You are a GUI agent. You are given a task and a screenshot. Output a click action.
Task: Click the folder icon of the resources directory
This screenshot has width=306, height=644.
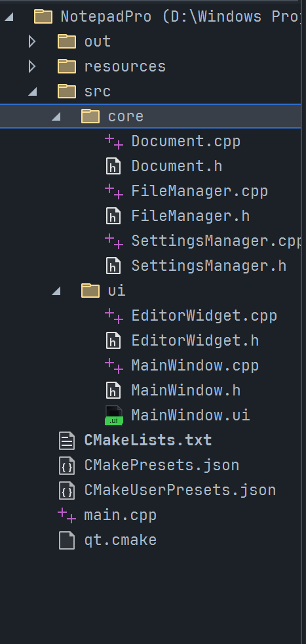click(67, 66)
